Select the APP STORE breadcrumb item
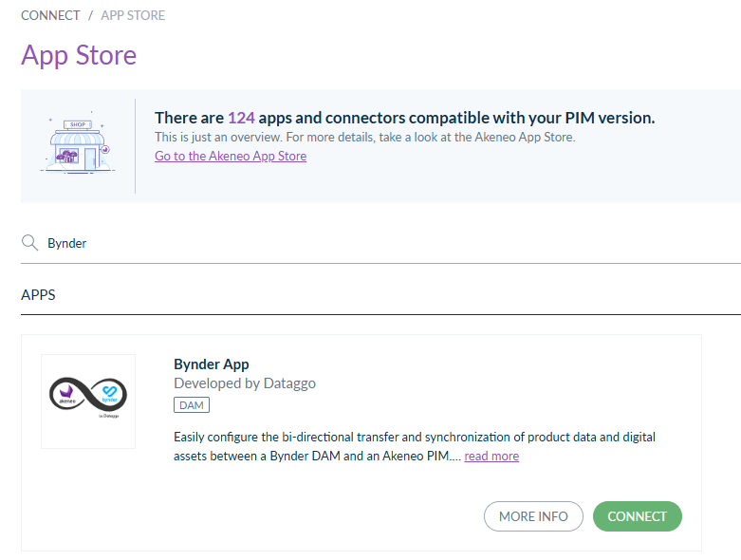Image resolution: width=741 pixels, height=560 pixels. tap(133, 15)
